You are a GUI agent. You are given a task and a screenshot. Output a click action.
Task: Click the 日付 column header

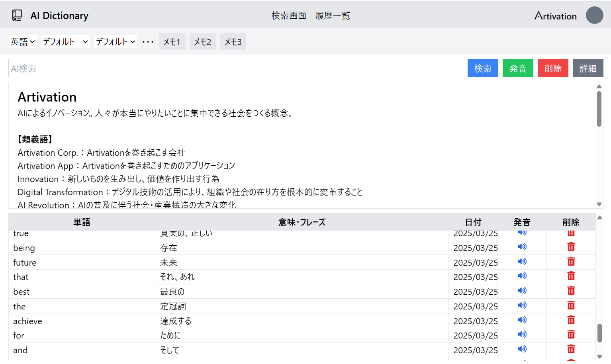[473, 222]
